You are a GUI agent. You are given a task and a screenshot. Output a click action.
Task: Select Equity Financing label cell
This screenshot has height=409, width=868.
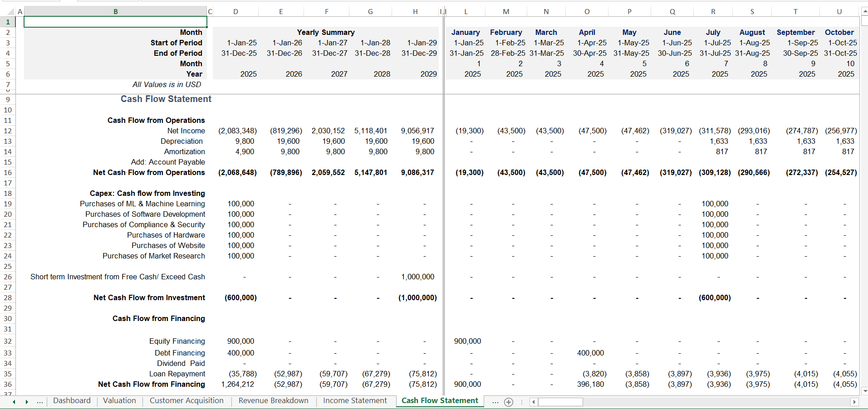point(177,341)
